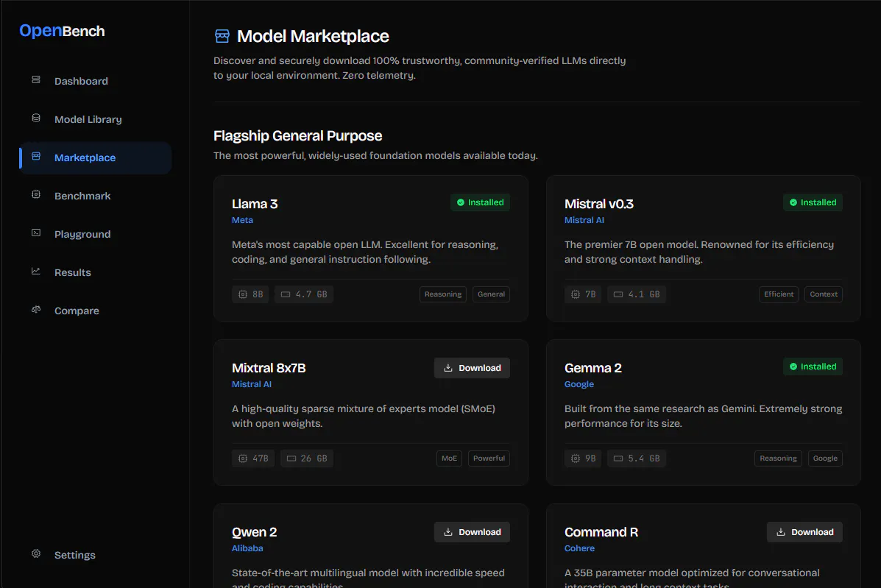Click the Results chart icon

point(36,271)
